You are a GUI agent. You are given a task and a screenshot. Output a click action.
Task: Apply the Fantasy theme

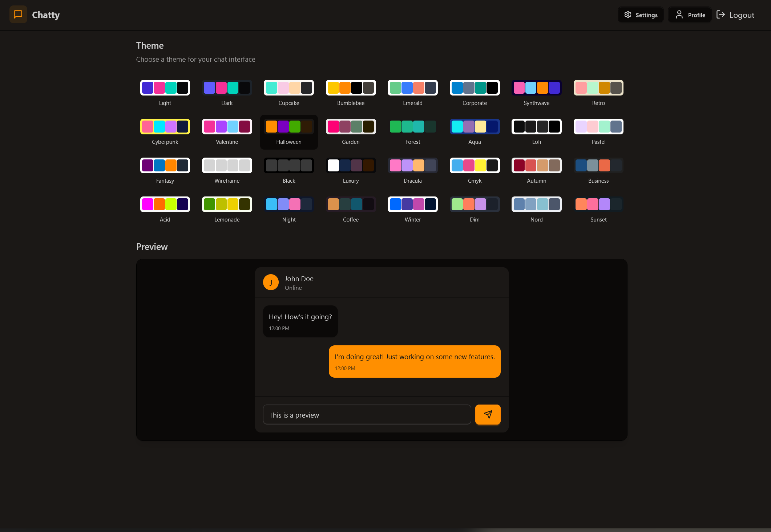(x=165, y=171)
